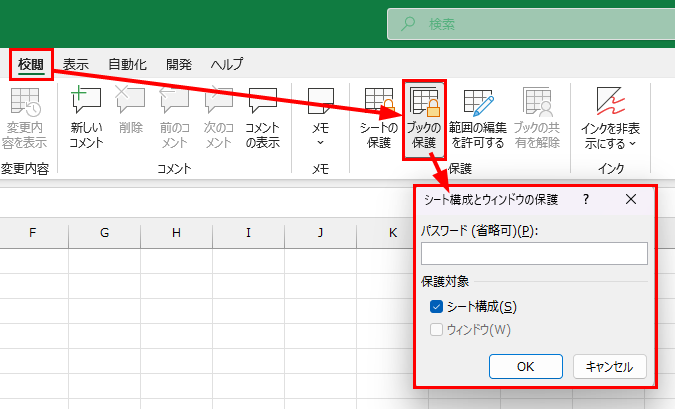The image size is (675, 409).
Task: Switch to the 表示 tab
Action: pos(76,65)
